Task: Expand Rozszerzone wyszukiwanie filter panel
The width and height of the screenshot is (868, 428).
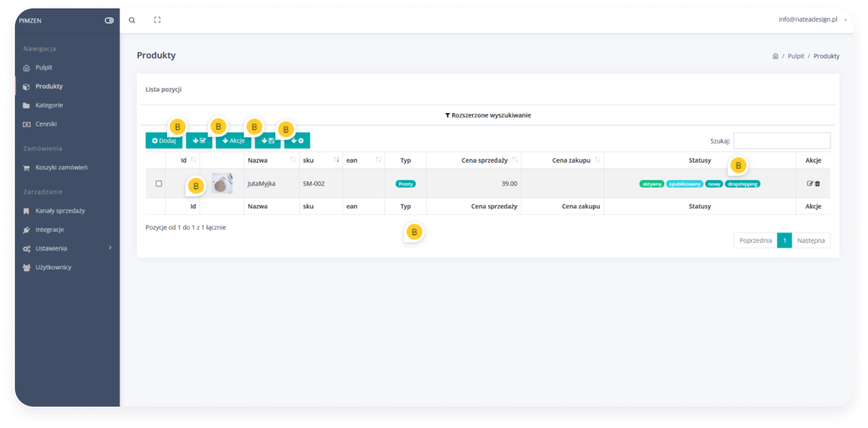Action: click(x=488, y=115)
